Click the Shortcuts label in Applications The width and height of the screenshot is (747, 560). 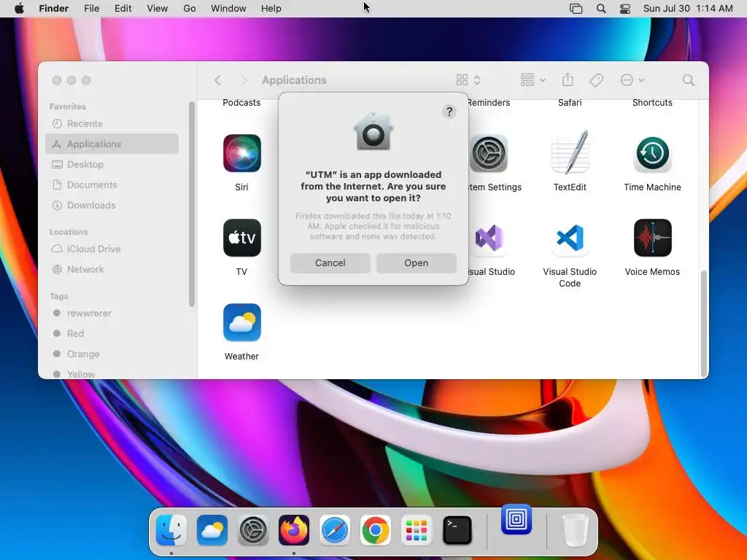[652, 102]
